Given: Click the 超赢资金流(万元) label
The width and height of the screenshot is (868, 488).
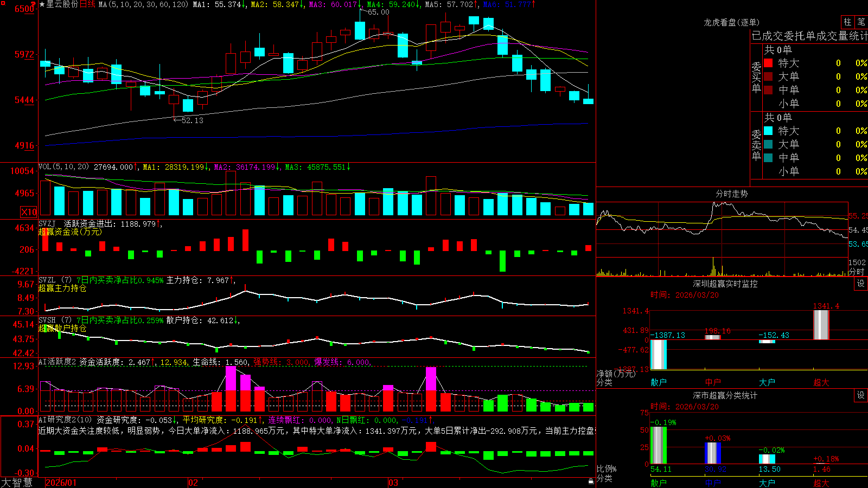Looking at the screenshot, I should click(x=70, y=232).
